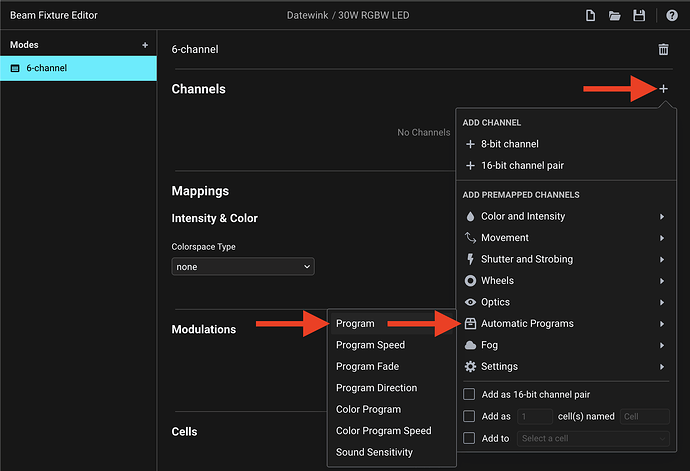Viewport: 690px width, 471px height.
Task: Expand Movement submenu arrow
Action: 662,238
